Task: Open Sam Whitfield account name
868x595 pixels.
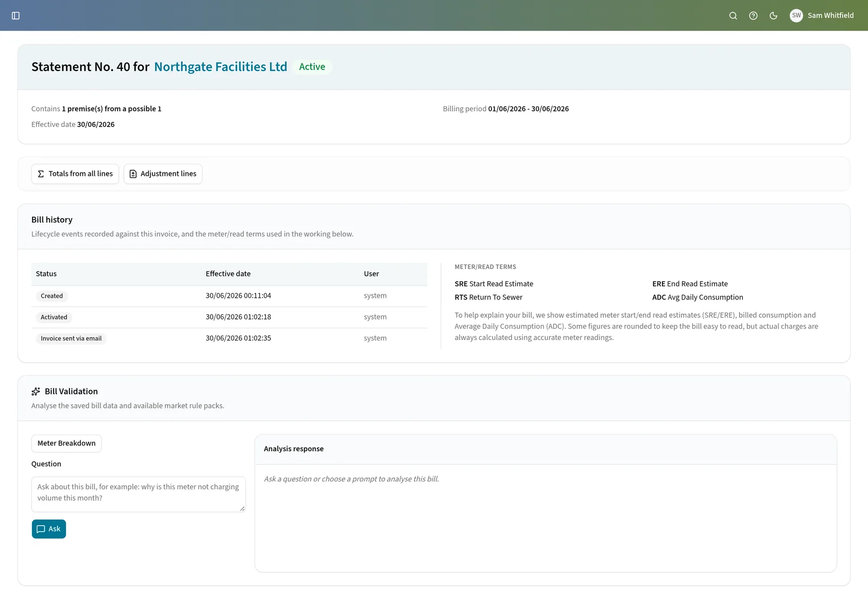Action: coord(831,16)
